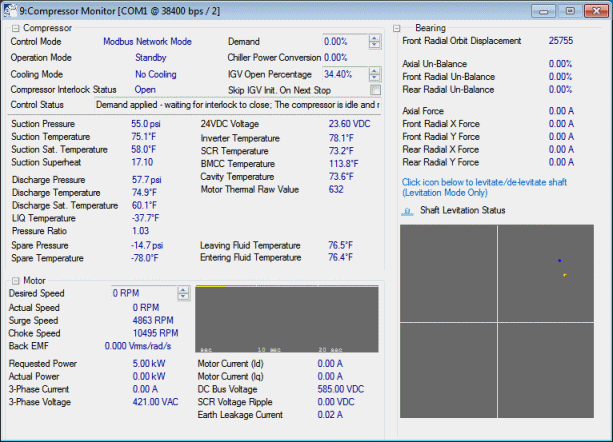Image resolution: width=613 pixels, height=442 pixels.
Task: Decrease IGV Open Percentage with down arrow
Action: pyautogui.click(x=375, y=77)
